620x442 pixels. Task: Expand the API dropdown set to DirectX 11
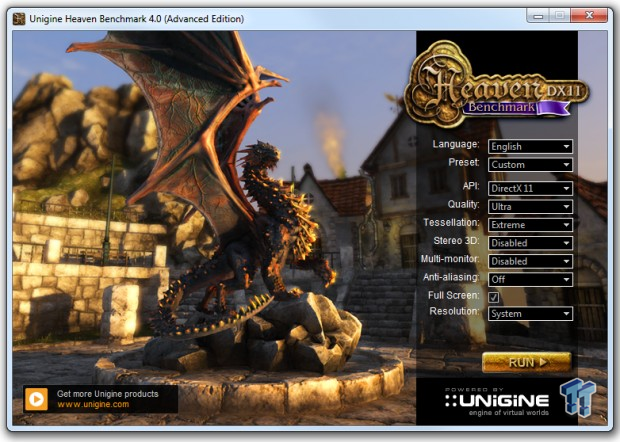(530, 188)
